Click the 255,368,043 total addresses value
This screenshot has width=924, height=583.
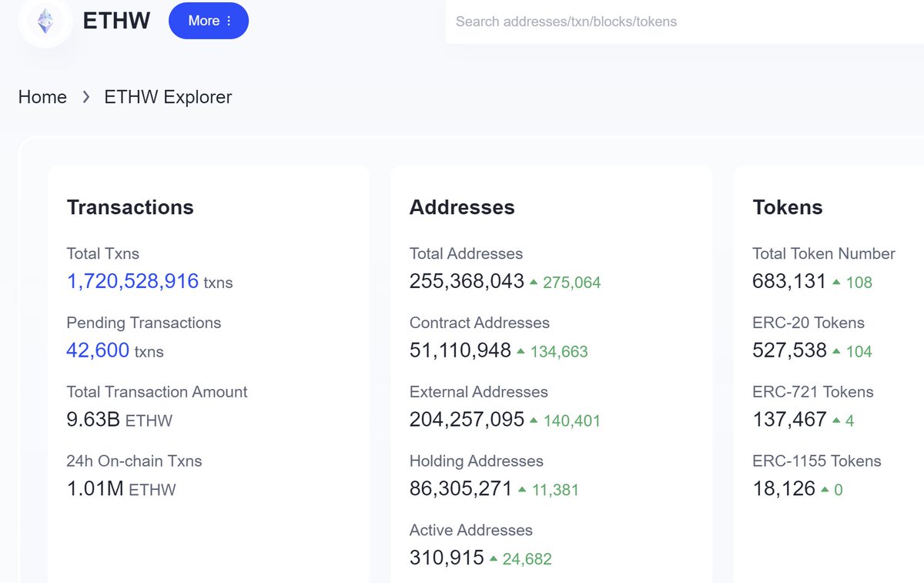coord(467,281)
